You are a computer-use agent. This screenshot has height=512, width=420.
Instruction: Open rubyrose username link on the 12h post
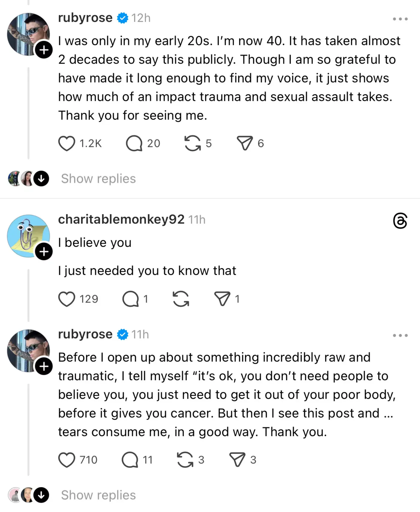(85, 18)
